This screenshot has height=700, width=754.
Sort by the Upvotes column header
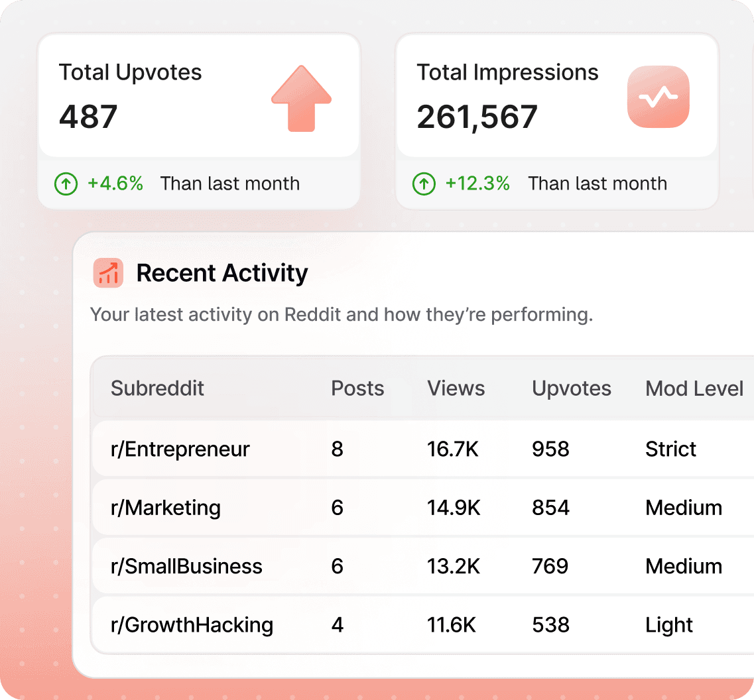(x=571, y=388)
